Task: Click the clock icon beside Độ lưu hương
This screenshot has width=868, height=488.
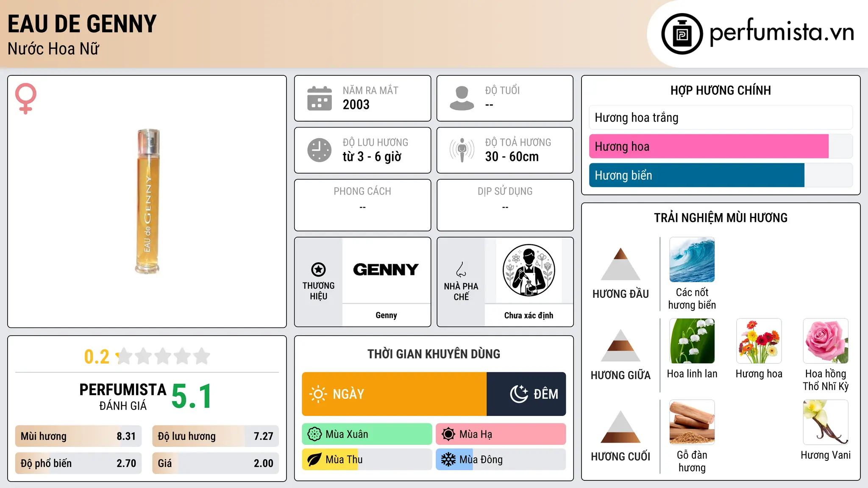Action: pos(320,150)
